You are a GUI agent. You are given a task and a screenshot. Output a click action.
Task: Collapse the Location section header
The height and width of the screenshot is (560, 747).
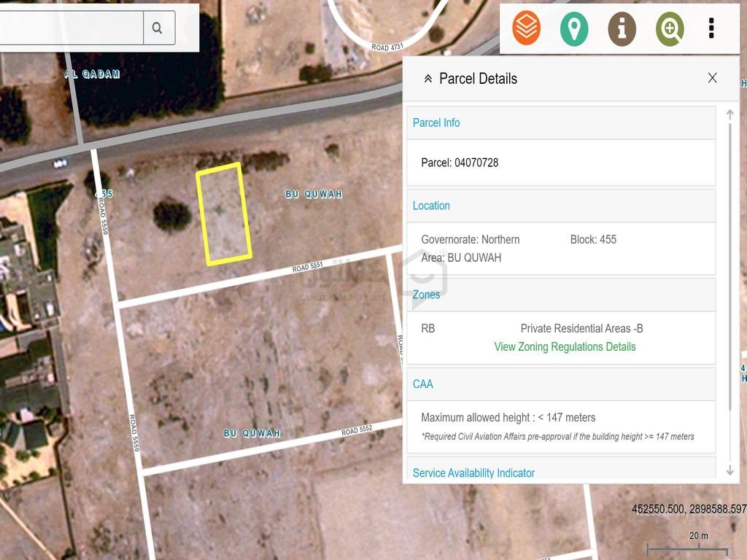coord(561,206)
